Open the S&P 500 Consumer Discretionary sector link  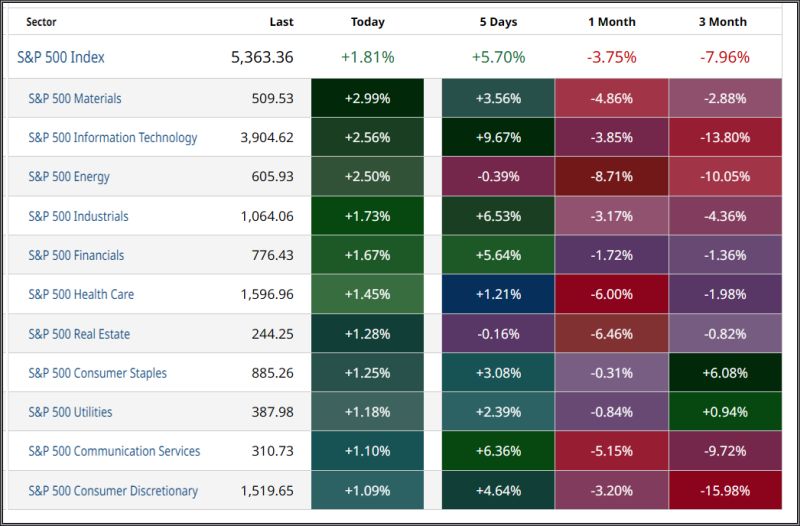113,491
